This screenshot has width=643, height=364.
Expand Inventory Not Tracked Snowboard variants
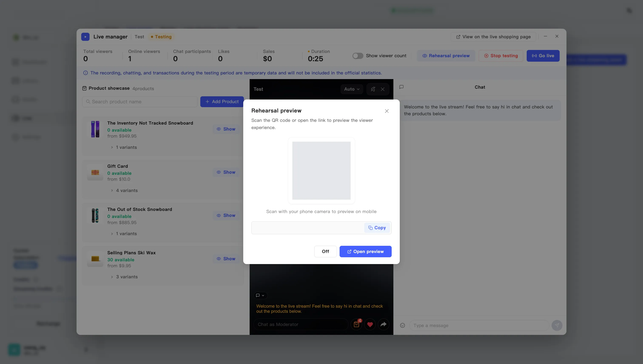pyautogui.click(x=124, y=147)
